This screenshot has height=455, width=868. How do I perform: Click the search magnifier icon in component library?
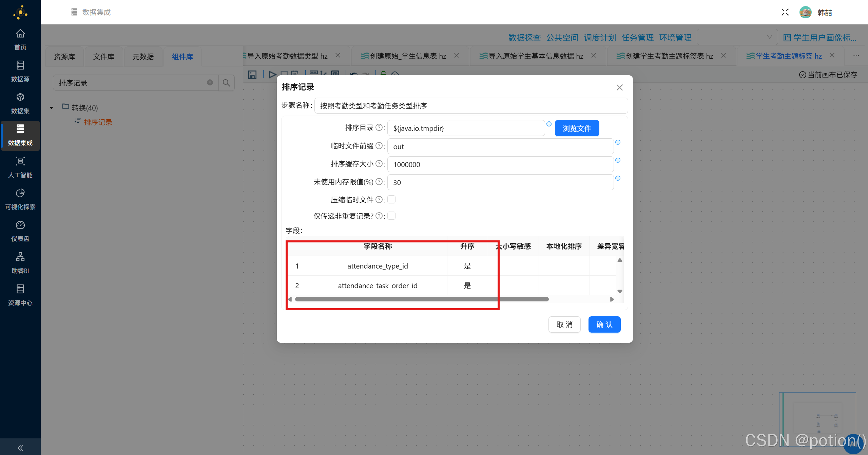click(226, 83)
